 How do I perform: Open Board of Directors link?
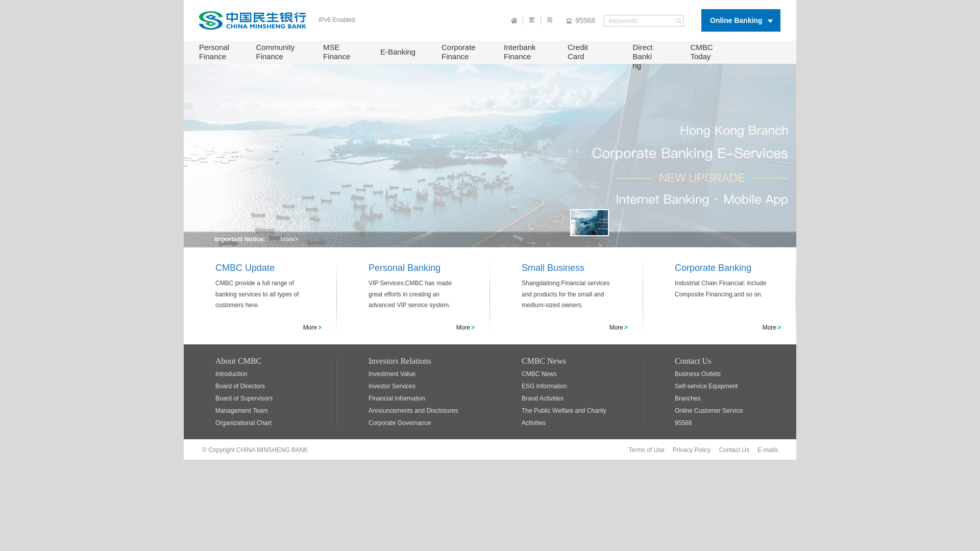240,386
